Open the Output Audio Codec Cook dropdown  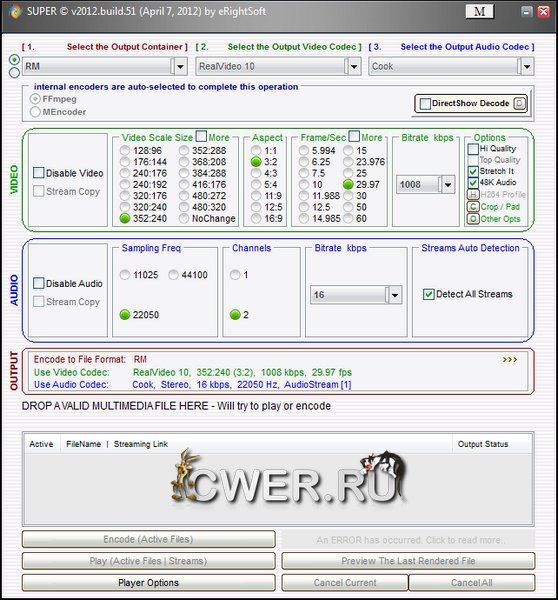(527, 67)
